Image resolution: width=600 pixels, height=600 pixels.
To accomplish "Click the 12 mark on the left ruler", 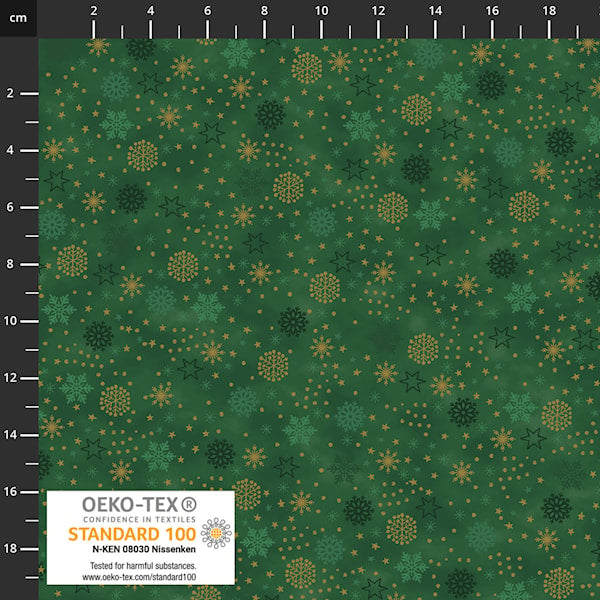I will [10, 377].
